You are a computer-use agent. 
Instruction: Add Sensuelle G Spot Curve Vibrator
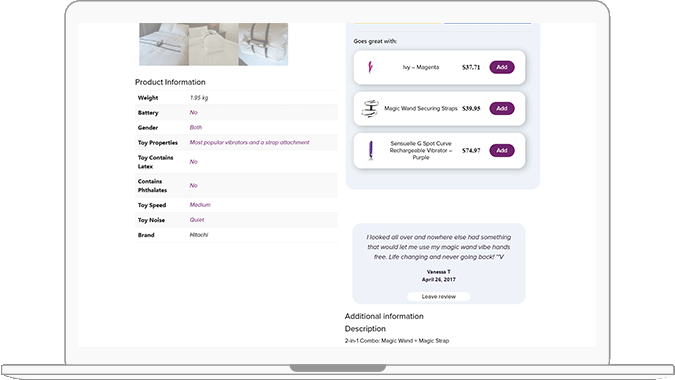click(x=502, y=150)
